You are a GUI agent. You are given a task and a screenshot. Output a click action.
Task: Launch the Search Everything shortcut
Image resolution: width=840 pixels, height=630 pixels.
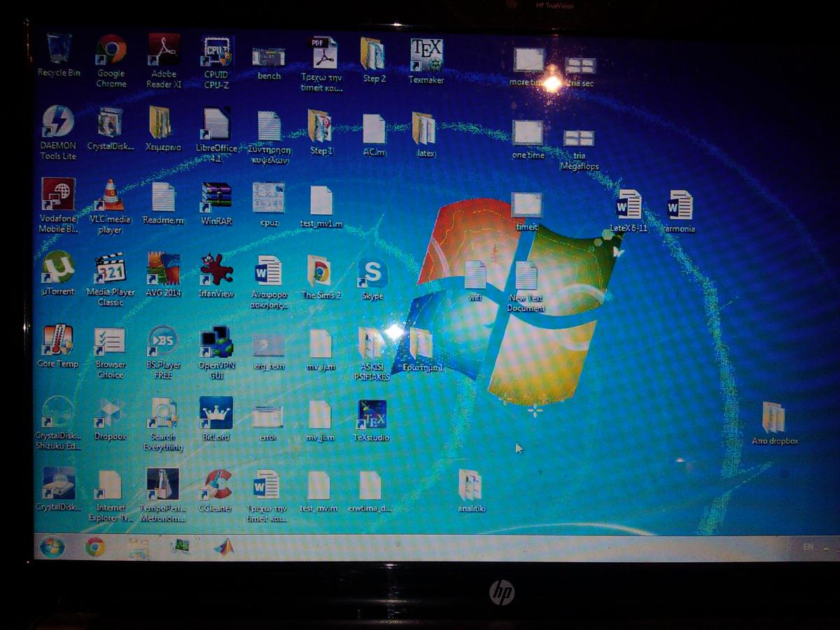[x=162, y=414]
